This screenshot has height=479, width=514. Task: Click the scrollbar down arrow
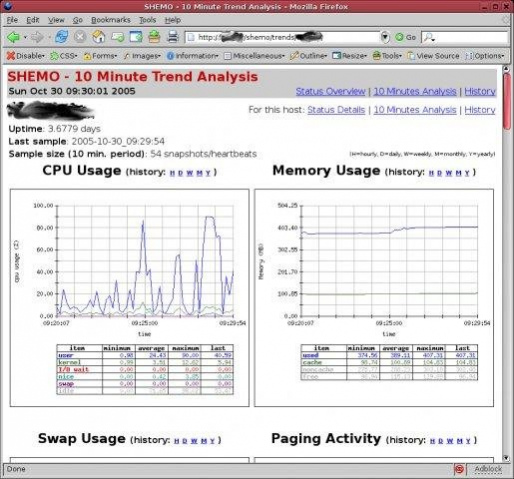(507, 458)
